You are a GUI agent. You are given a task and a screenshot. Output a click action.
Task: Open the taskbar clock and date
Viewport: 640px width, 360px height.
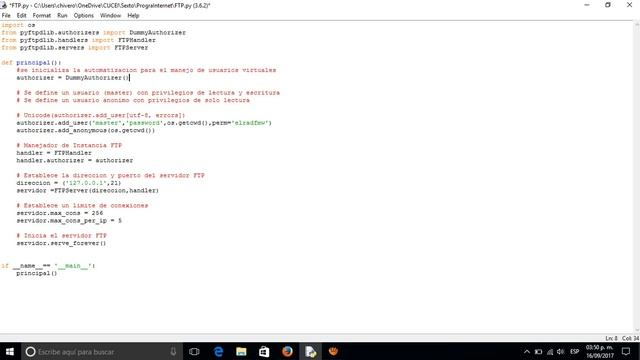pyautogui.click(x=600, y=351)
